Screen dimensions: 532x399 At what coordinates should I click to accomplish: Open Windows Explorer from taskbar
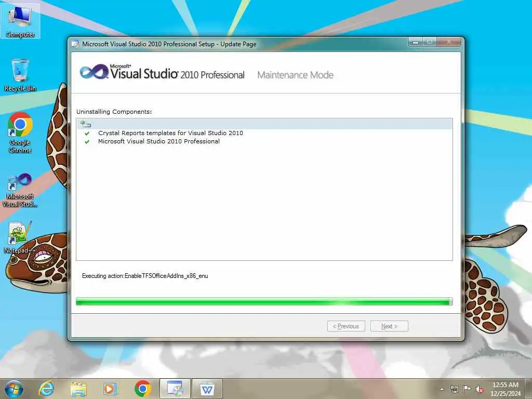(78, 389)
